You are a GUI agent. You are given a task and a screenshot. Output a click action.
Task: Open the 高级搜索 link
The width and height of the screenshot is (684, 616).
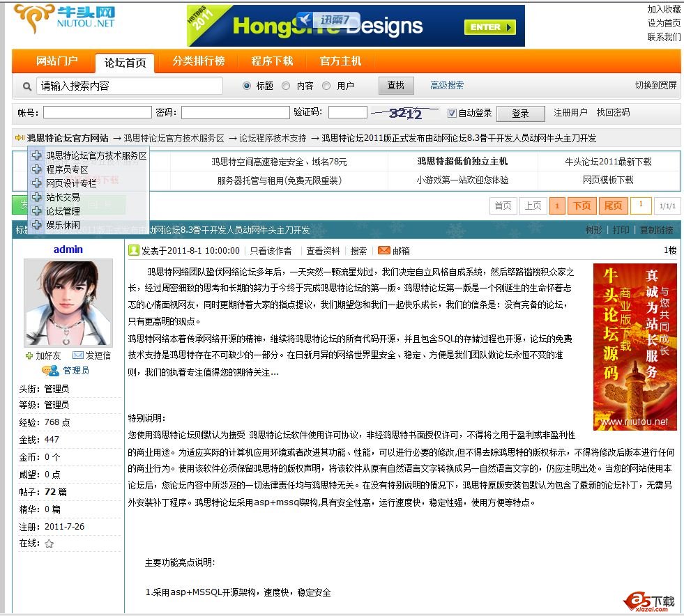(447, 86)
